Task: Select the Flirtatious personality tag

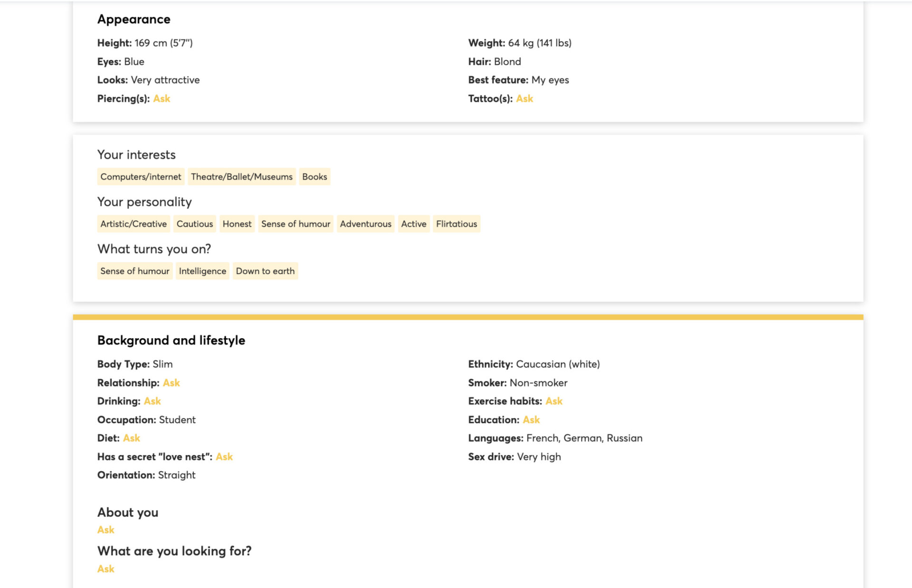Action: (456, 224)
